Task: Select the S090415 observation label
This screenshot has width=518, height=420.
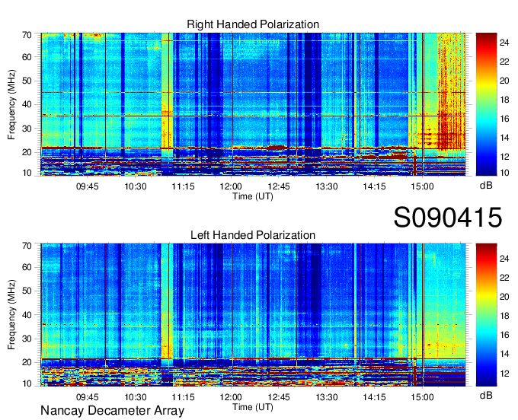Action: 448,218
